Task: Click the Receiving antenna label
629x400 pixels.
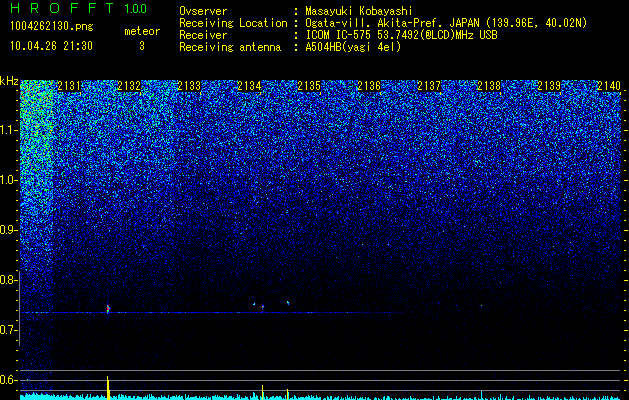Action: pyautogui.click(x=230, y=47)
